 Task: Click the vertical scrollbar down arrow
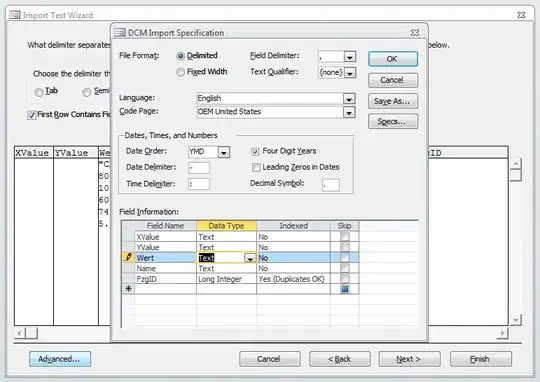pyautogui.click(x=516, y=320)
